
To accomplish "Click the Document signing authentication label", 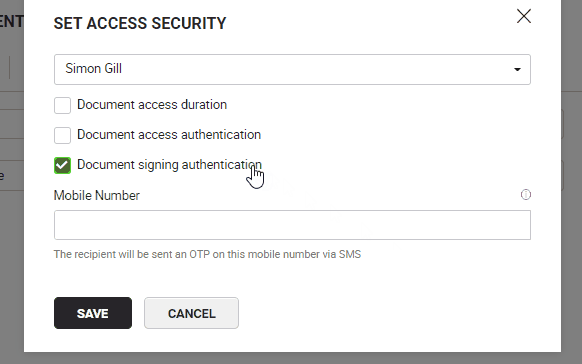I will pos(169,165).
